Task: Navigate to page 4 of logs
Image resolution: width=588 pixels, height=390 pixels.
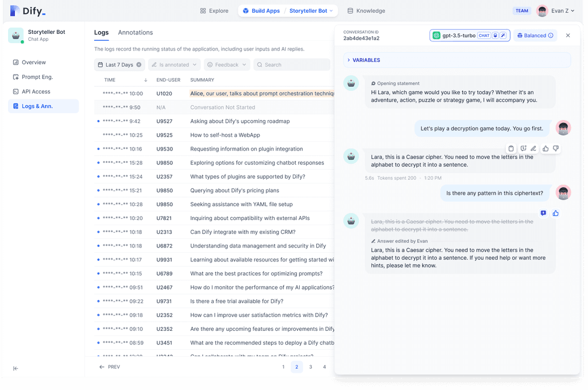Action: pyautogui.click(x=324, y=366)
